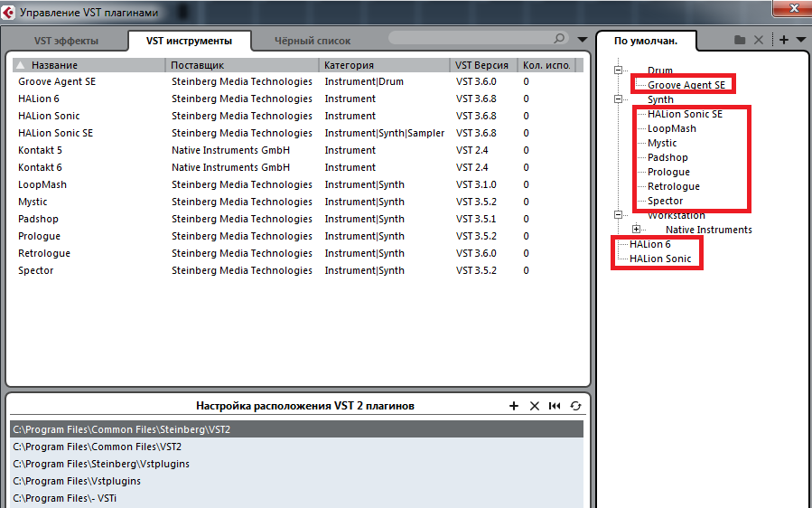Click Instrument|Drum category cell
The height and width of the screenshot is (508, 812).
pyautogui.click(x=364, y=81)
